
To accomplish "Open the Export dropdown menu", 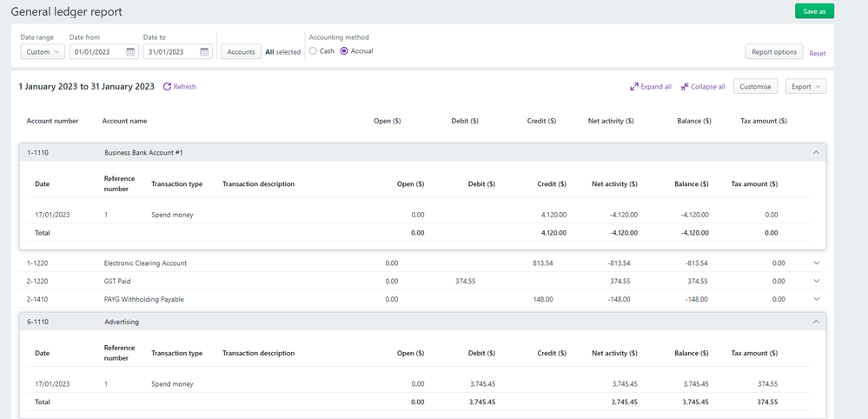I will [805, 87].
